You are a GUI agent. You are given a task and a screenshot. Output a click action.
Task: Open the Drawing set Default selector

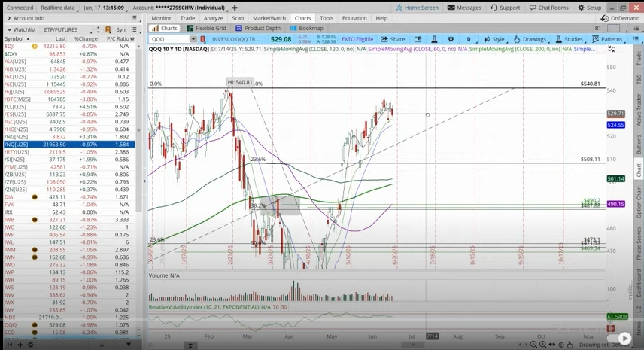coord(603,345)
